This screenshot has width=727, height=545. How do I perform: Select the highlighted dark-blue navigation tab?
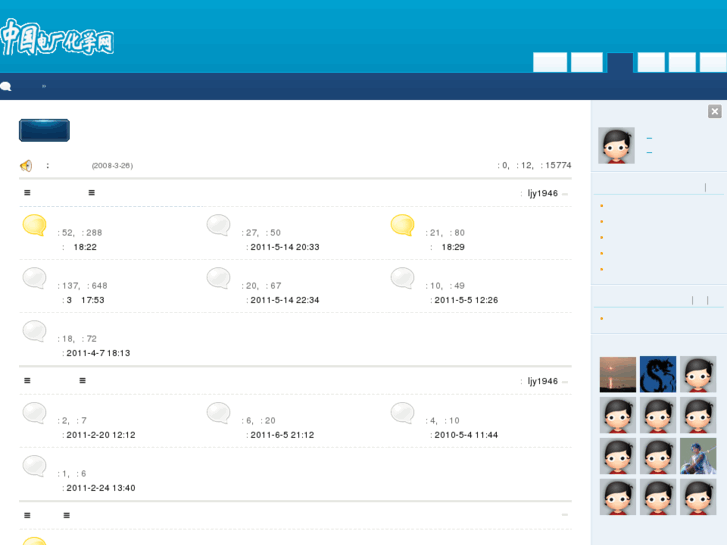point(620,63)
